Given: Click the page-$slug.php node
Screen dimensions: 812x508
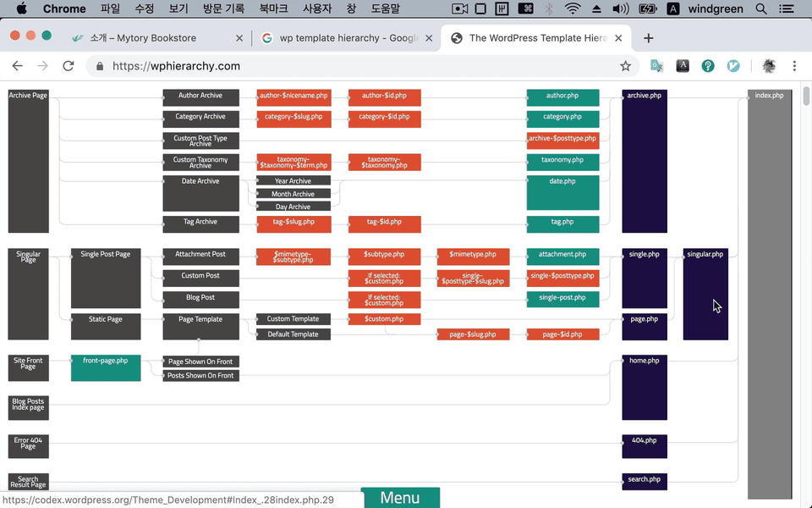Looking at the screenshot, I should coord(473,334).
